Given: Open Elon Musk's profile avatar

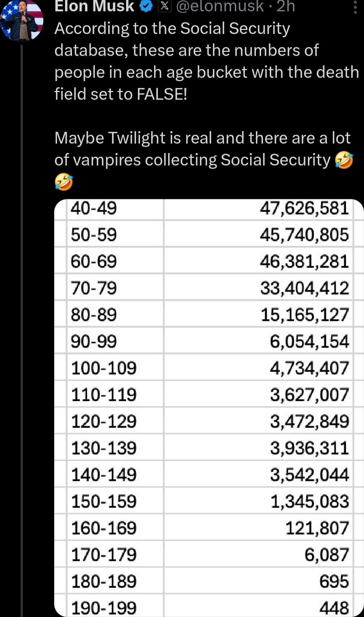Looking at the screenshot, I should point(22,20).
